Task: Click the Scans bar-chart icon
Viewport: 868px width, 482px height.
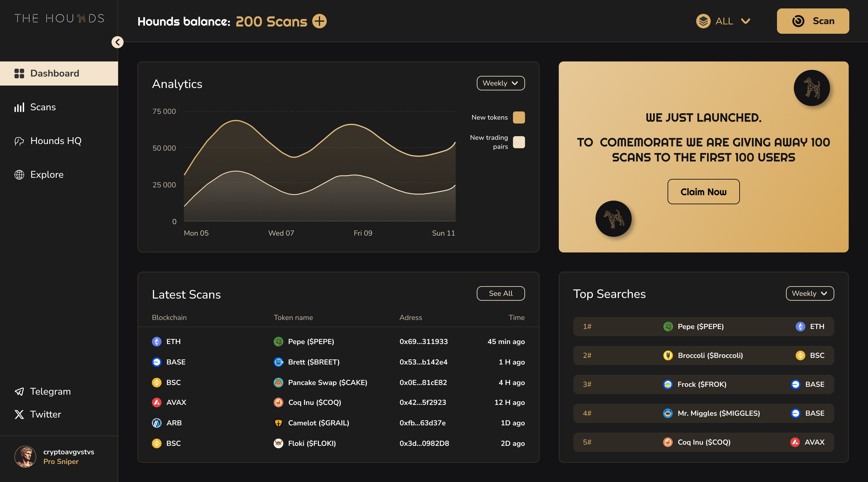Action: pyautogui.click(x=19, y=107)
